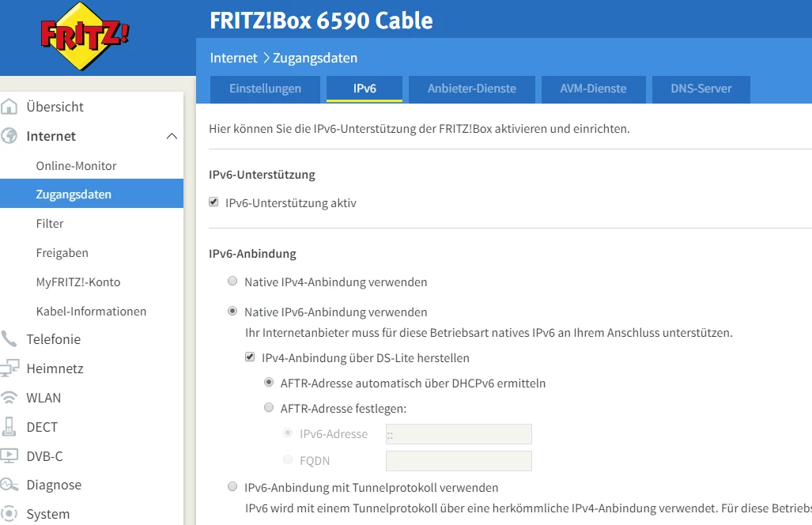Screen dimensions: 812x525
Task: Choose IPv6-Anbindung mit Tunnelprotokoll verwenden
Action: click(232, 487)
